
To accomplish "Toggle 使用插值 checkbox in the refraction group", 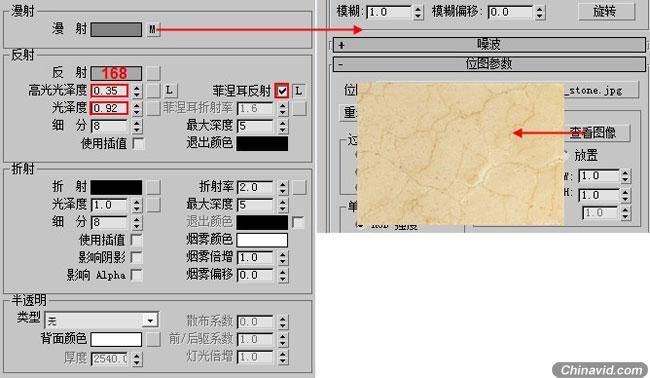I will pyautogui.click(x=136, y=240).
